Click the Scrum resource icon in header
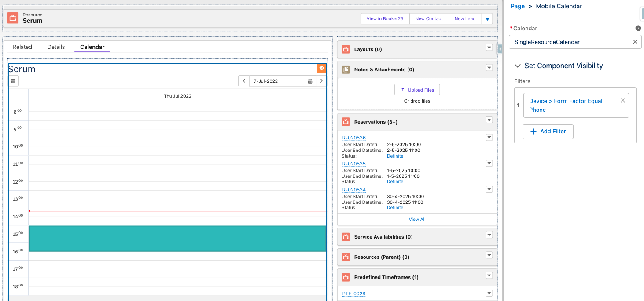The height and width of the screenshot is (301, 644). pyautogui.click(x=13, y=18)
